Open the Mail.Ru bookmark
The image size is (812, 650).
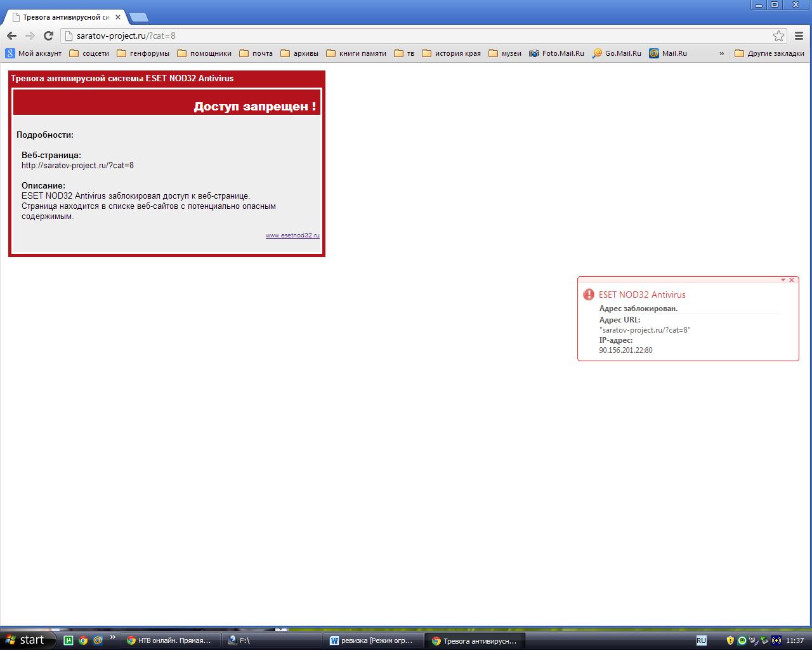(668, 53)
